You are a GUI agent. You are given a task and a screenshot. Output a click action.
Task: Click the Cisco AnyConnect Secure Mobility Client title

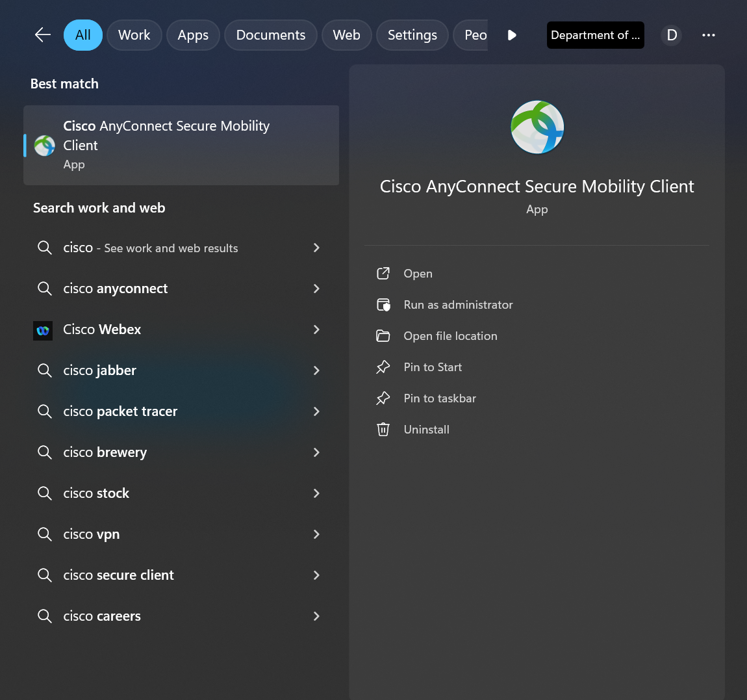(537, 186)
